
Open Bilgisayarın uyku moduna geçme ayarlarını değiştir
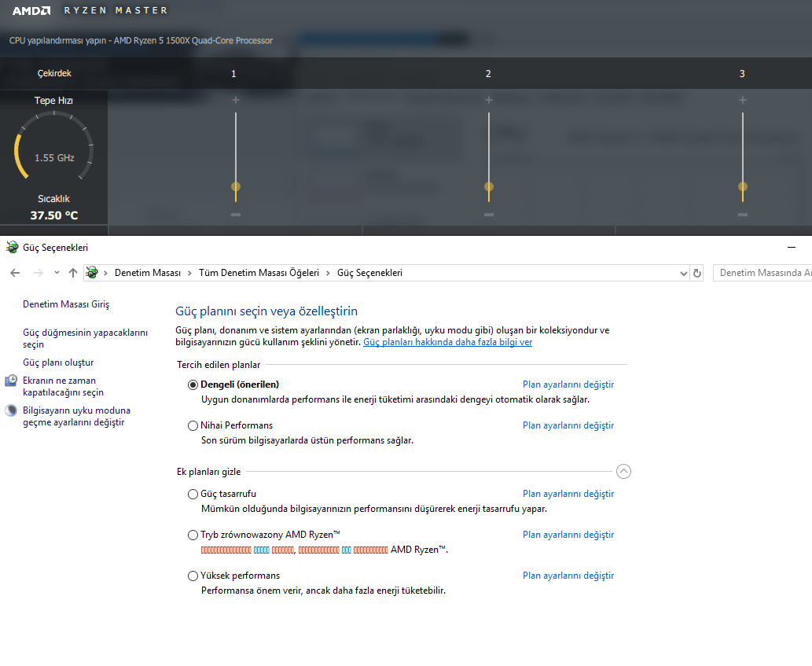(77, 417)
